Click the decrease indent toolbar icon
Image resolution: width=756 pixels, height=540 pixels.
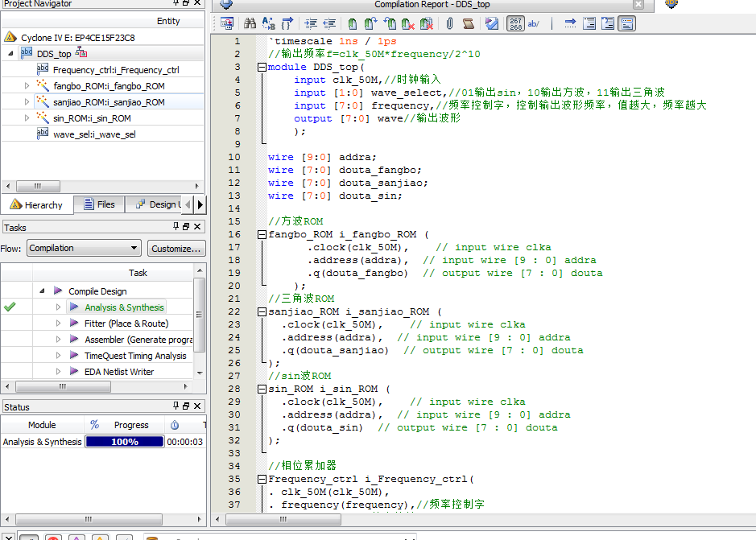click(329, 24)
